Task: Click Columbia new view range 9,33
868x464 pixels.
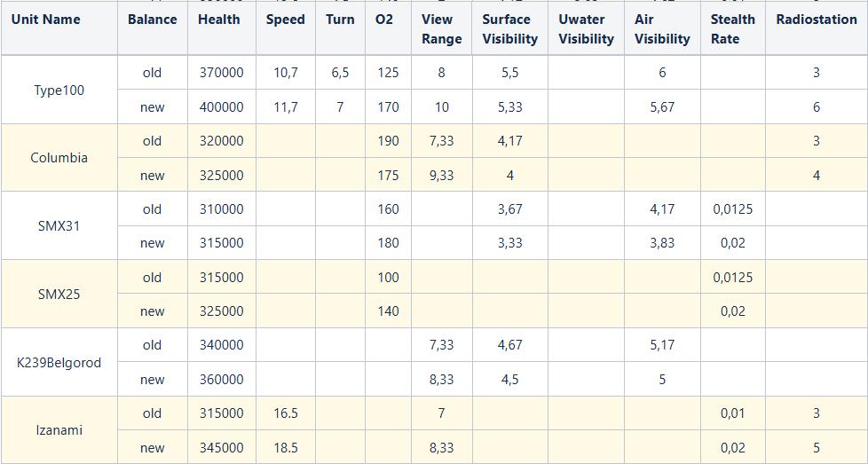Action: point(441,175)
